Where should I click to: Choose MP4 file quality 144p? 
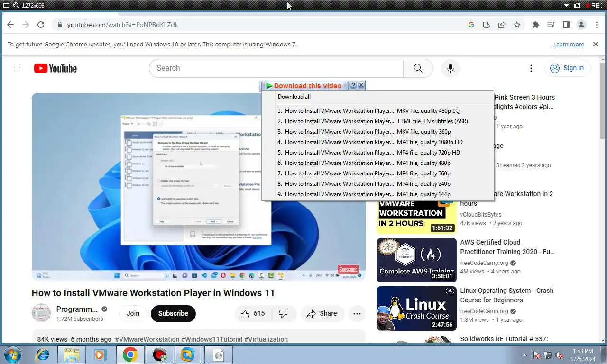[x=377, y=194]
